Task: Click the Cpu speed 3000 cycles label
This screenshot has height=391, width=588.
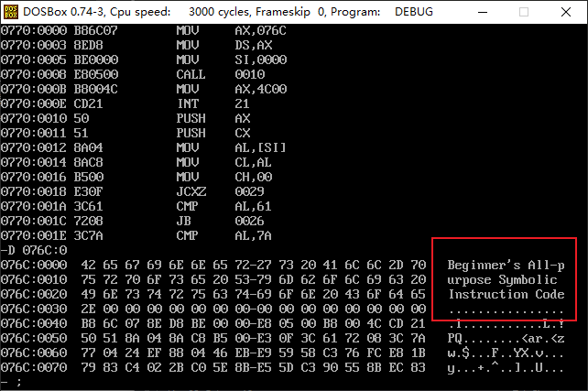Action: point(180,12)
